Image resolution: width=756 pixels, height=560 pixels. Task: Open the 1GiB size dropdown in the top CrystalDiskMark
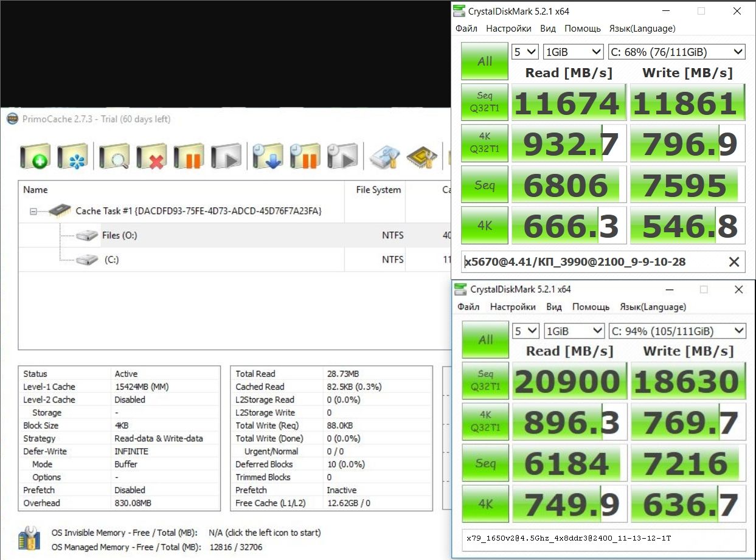(x=573, y=52)
